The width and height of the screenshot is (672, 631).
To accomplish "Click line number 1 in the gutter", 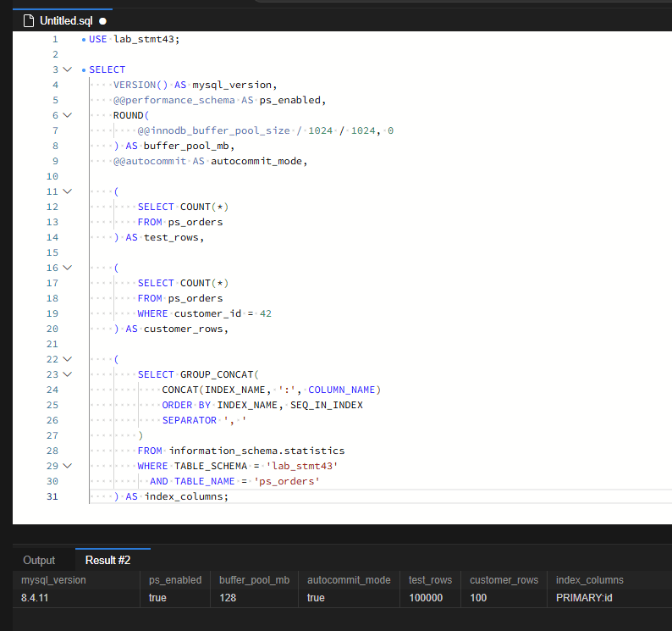I will click(55, 40).
